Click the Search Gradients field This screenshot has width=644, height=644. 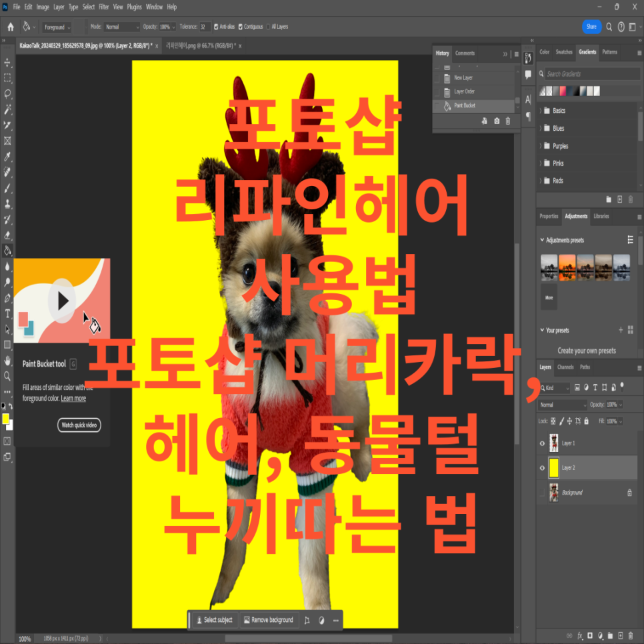coord(592,74)
